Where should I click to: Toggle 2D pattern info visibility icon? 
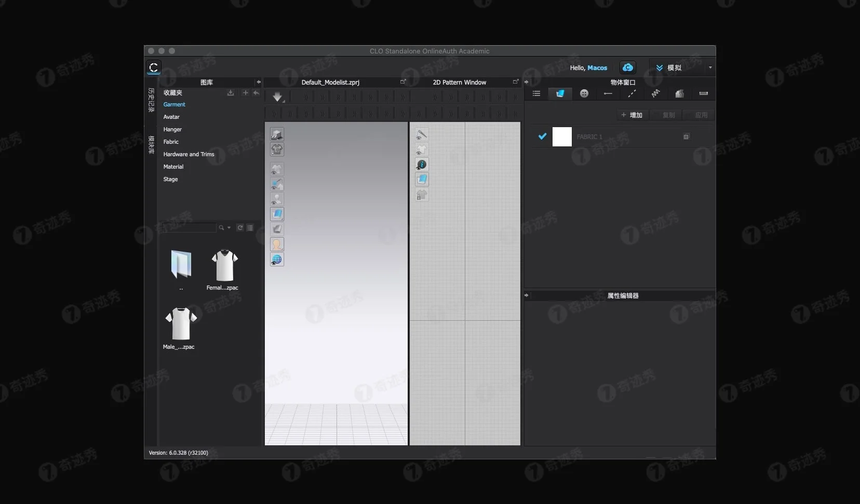422,165
